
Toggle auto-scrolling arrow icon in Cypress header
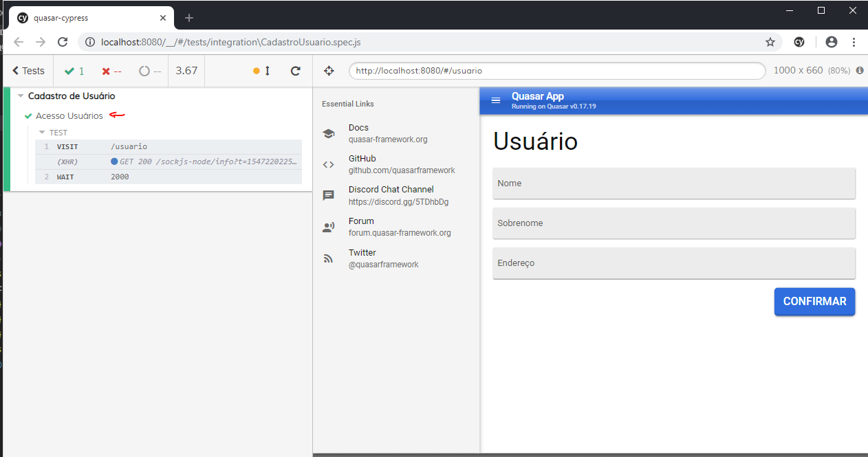268,71
